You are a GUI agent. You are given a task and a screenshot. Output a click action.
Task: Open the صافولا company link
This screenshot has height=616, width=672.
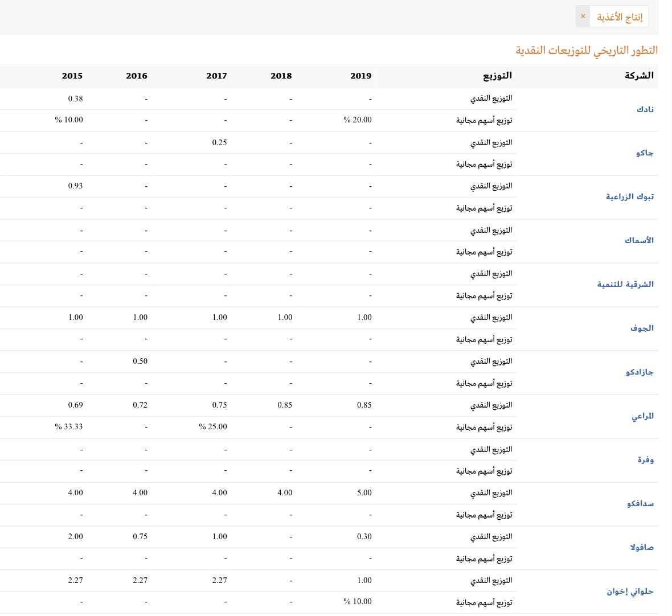[x=642, y=547]
